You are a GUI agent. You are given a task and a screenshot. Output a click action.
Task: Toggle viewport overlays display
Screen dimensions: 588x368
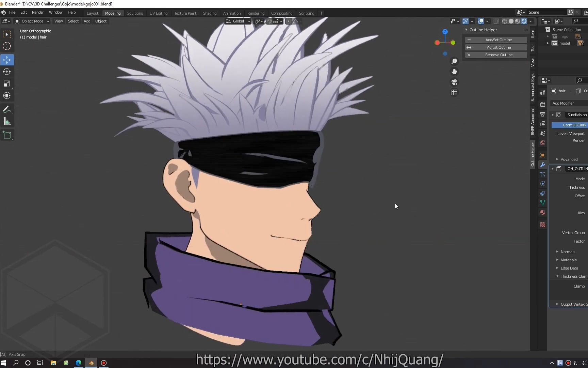click(x=481, y=21)
